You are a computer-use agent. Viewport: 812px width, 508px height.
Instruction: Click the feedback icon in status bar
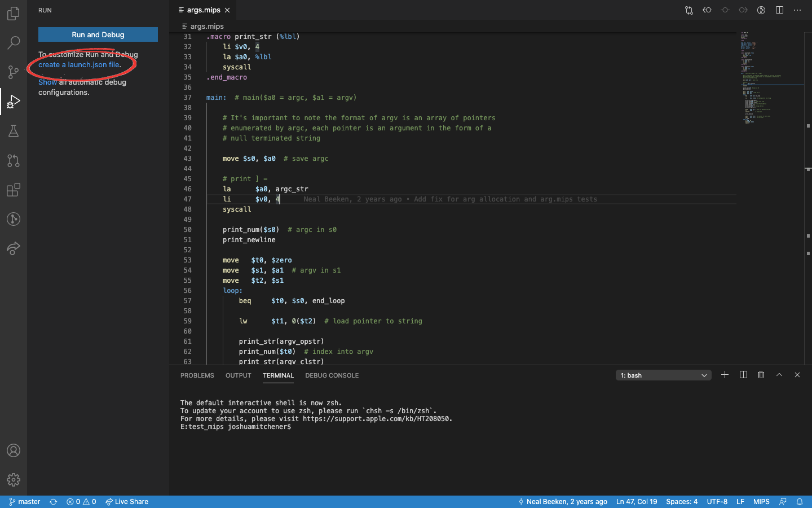[x=783, y=502]
